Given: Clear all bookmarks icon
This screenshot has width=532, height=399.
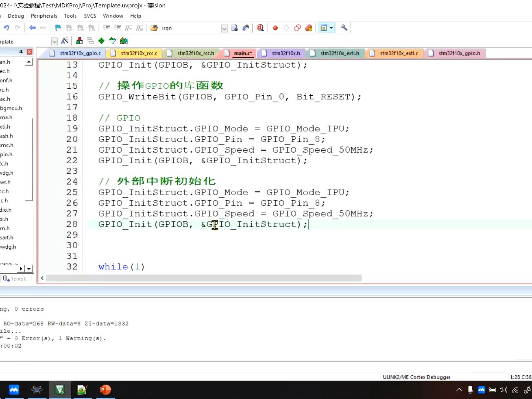Looking at the screenshot, I should 92,28.
